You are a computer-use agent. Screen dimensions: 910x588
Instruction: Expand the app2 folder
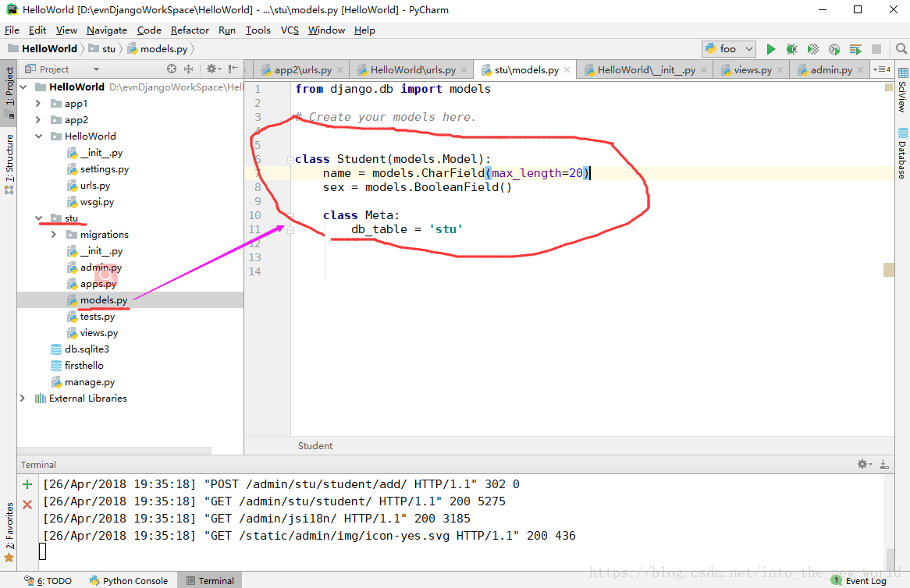(x=38, y=119)
